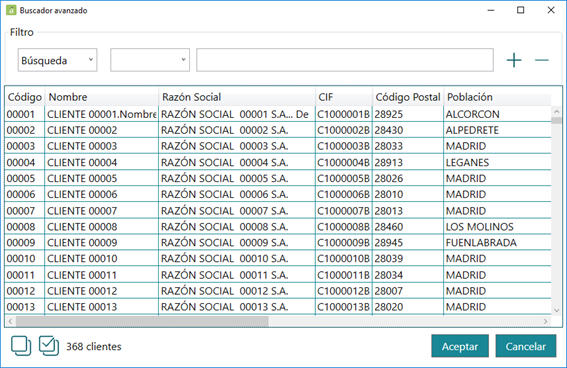Click the horizontal scrollbar thumb
567x368 pixels.
click(142, 321)
